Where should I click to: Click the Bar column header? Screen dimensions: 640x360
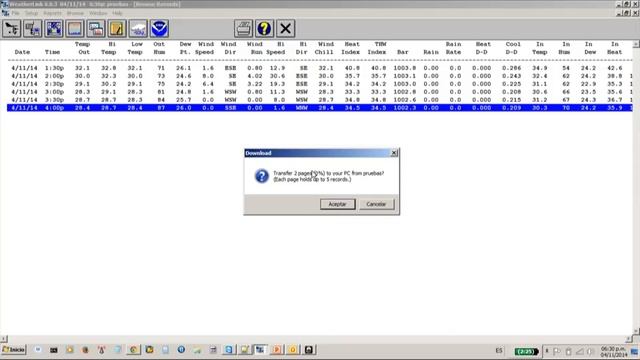pos(403,52)
